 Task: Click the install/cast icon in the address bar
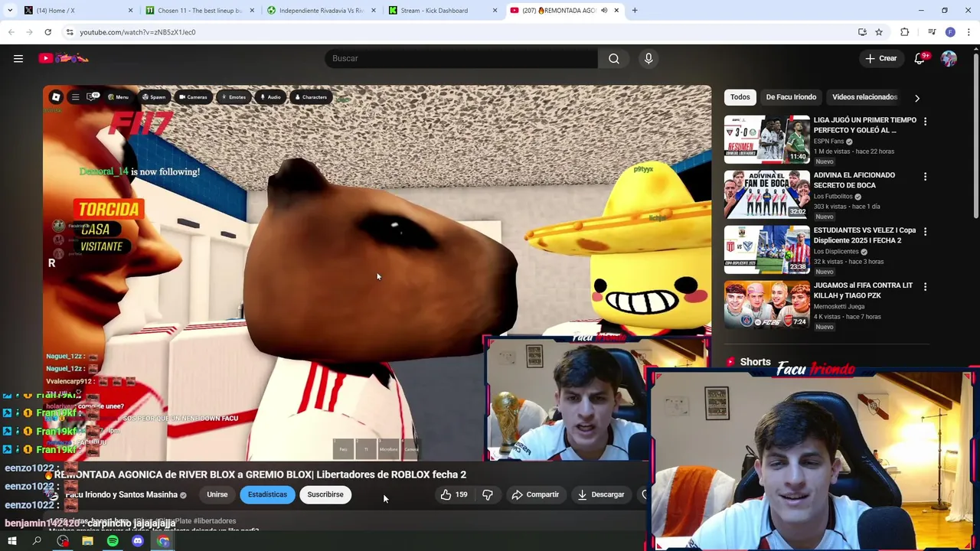point(862,32)
